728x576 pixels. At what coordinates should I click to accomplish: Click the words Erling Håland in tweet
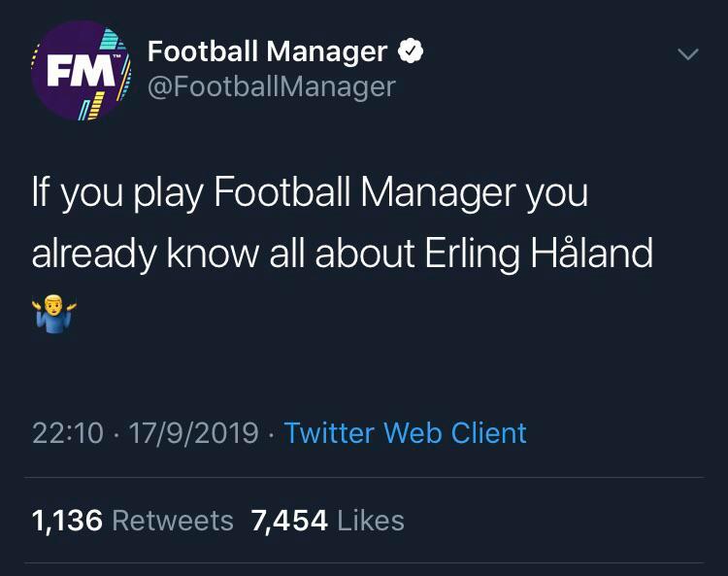539,254
